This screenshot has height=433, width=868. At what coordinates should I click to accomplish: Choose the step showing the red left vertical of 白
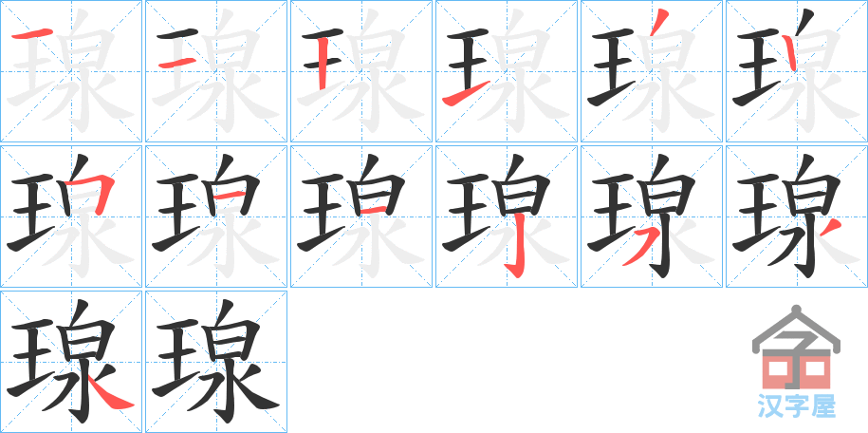coord(796,71)
